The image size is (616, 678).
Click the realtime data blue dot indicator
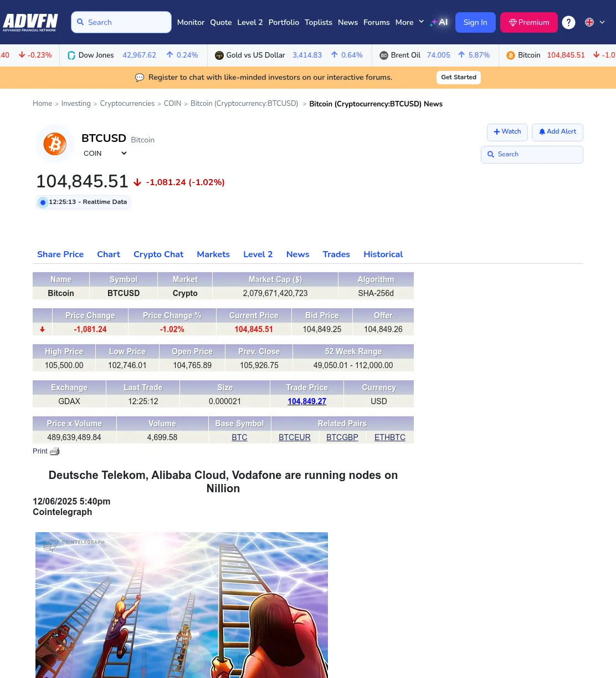(43, 202)
